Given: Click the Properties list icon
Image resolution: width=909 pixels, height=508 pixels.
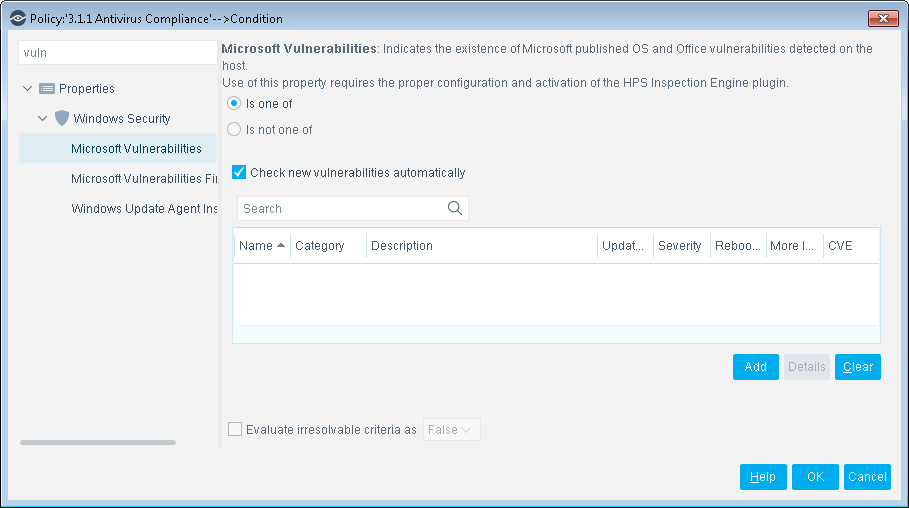Looking at the screenshot, I should click(x=47, y=89).
